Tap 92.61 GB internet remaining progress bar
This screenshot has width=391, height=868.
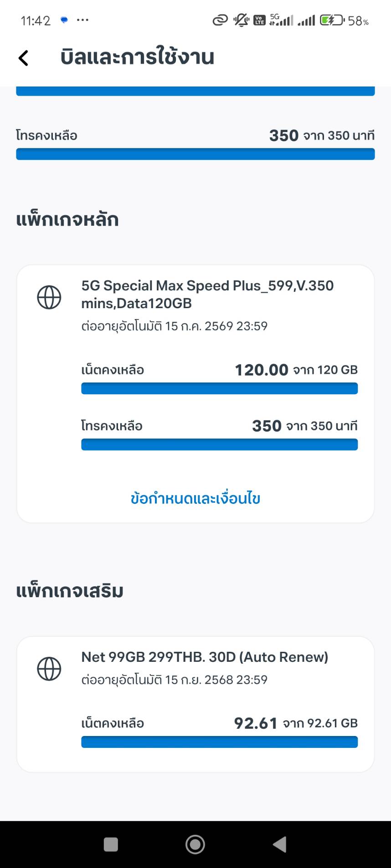[x=219, y=742]
